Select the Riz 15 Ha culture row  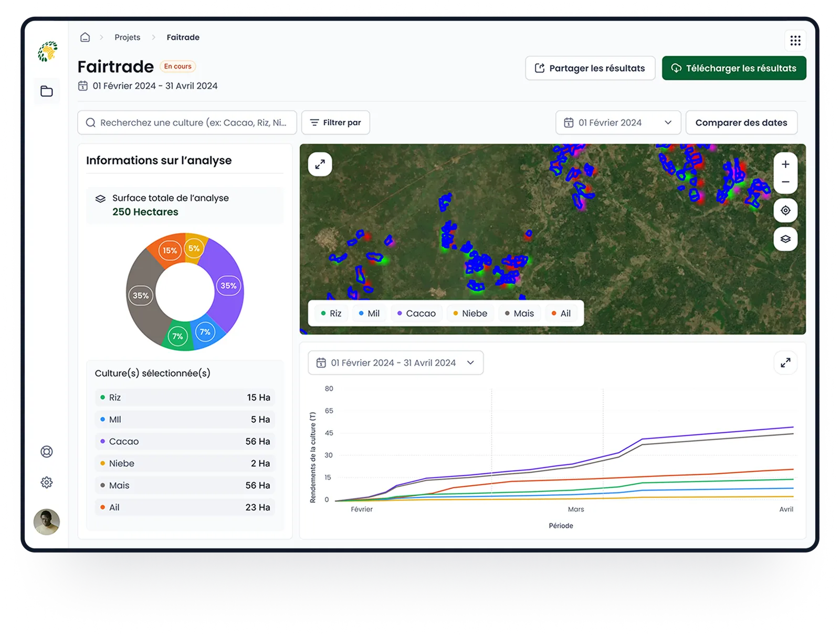point(185,398)
